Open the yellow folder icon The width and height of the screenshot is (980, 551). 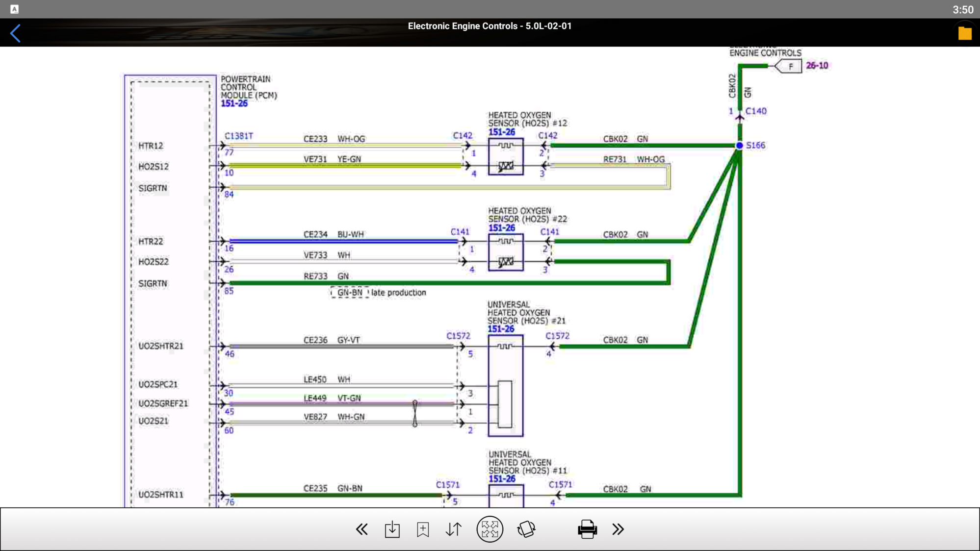[964, 33]
